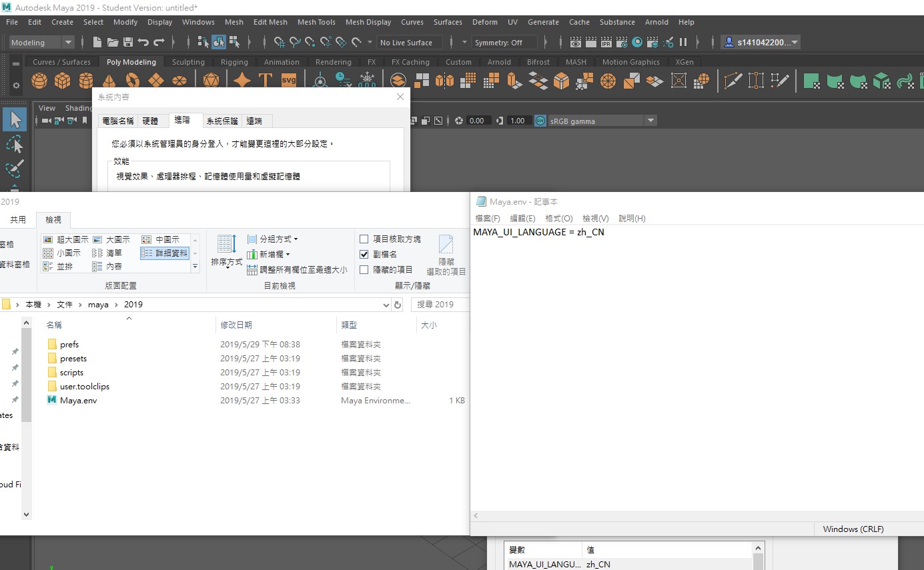This screenshot has height=570, width=924.
Task: Click the Explorer refresh button
Action: [398, 305]
